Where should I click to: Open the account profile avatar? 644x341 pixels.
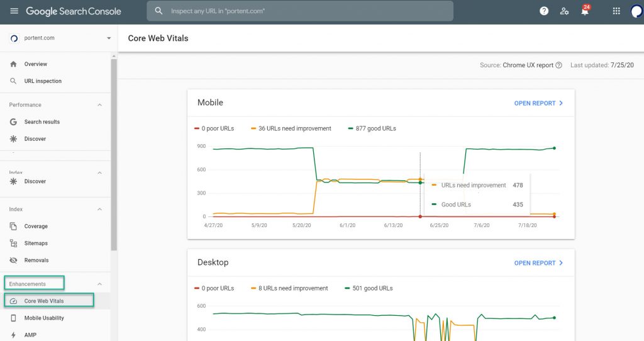pos(637,11)
